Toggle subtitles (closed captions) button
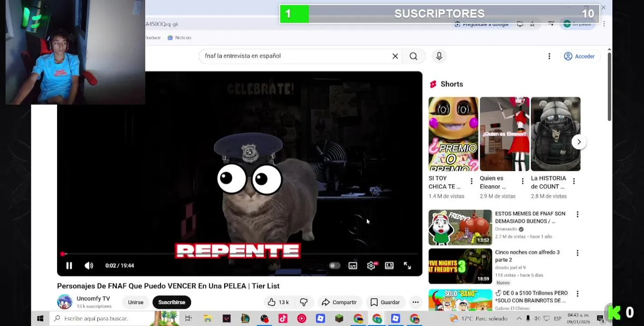The image size is (644, 326). tap(353, 266)
